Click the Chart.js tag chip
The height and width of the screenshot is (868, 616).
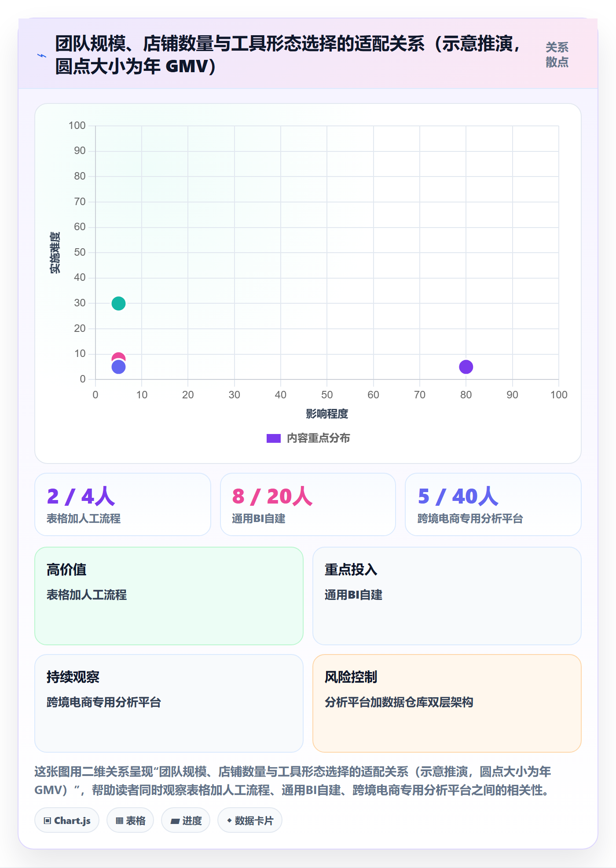[67, 820]
